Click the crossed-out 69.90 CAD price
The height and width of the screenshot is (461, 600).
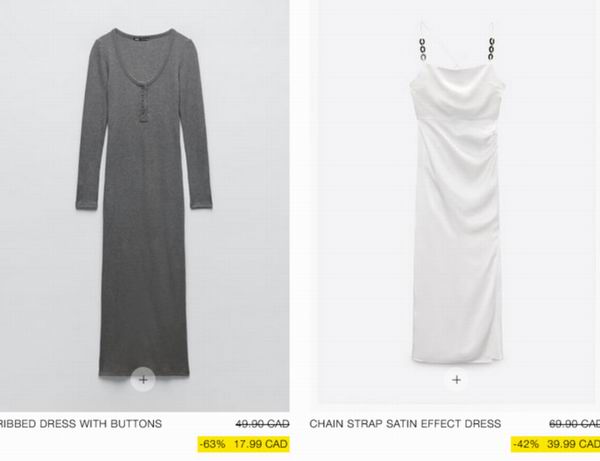[574, 424]
